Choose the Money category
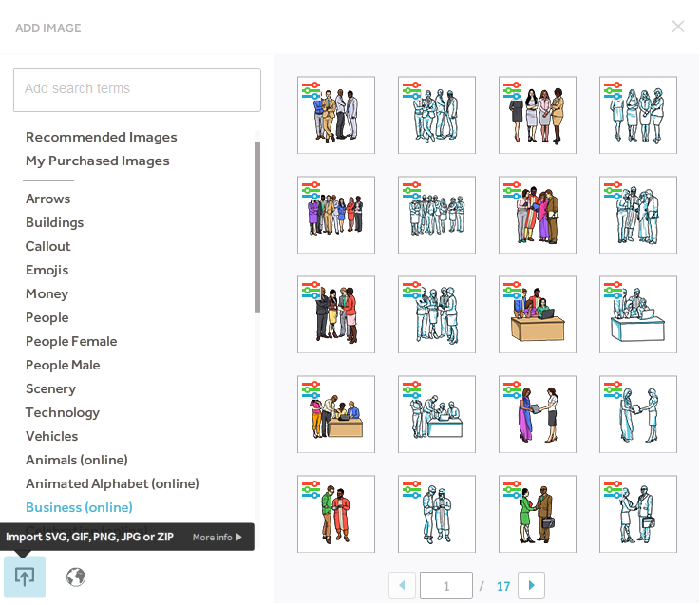 [47, 293]
